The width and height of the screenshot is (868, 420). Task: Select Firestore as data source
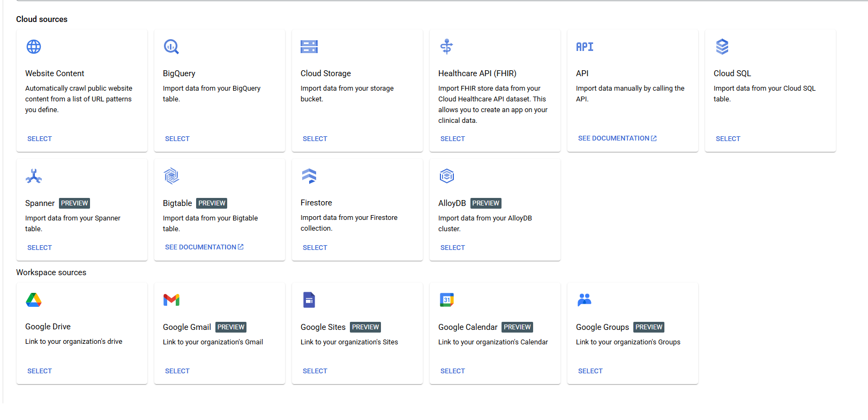tap(315, 248)
